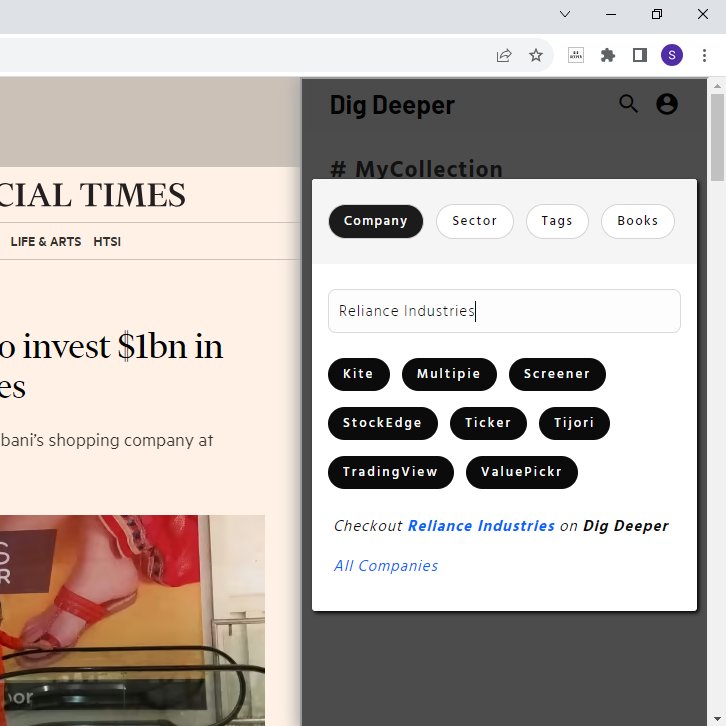Open ValuePickr for the company
726x726 pixels.
pyautogui.click(x=521, y=472)
